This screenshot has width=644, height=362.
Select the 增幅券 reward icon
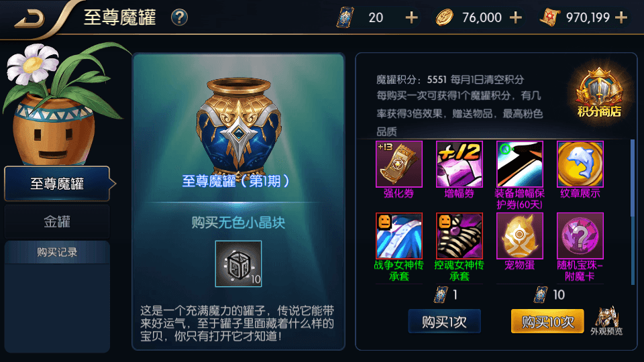459,164
